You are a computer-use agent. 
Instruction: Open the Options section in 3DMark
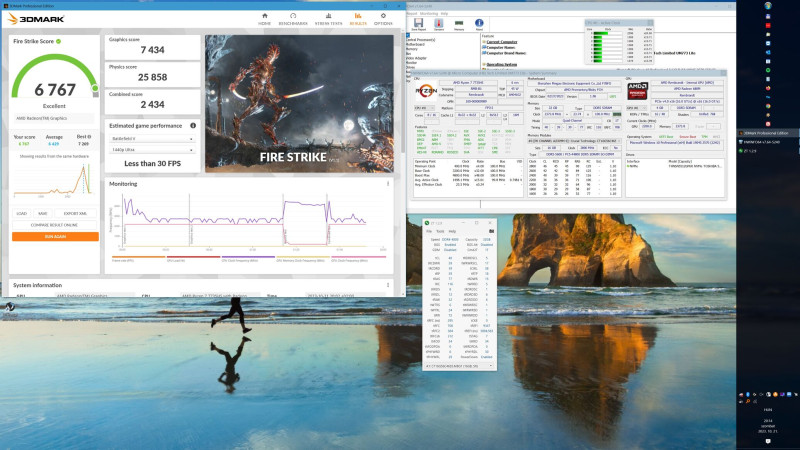coord(383,19)
